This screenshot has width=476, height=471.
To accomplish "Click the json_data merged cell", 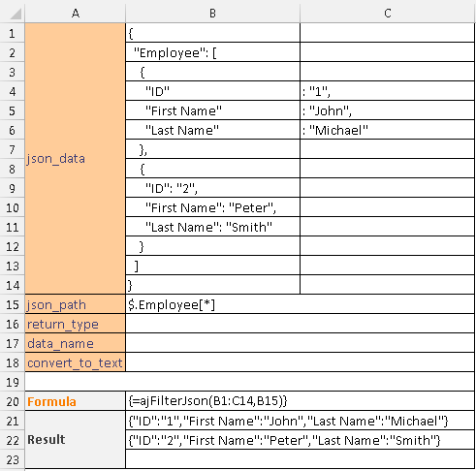I will pos(75,158).
